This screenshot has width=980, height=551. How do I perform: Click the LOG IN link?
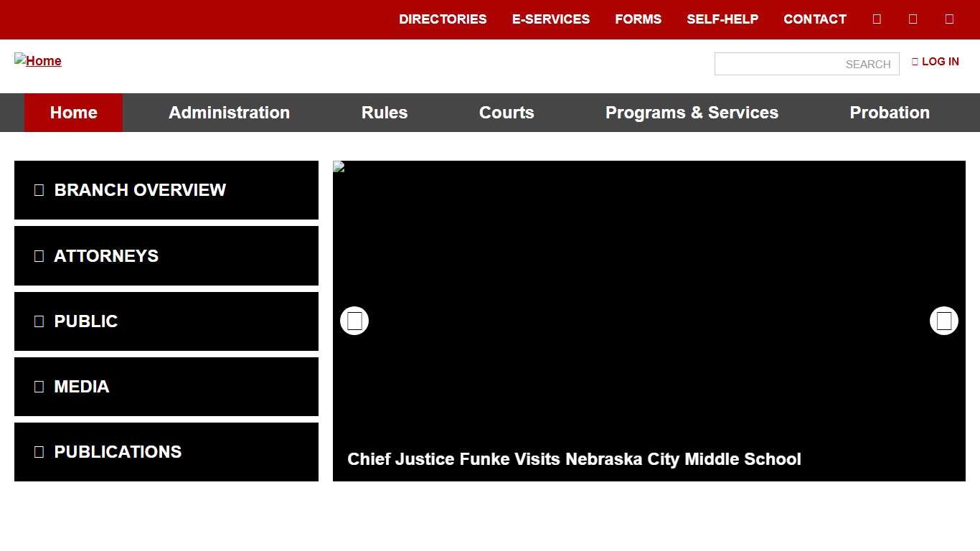941,61
